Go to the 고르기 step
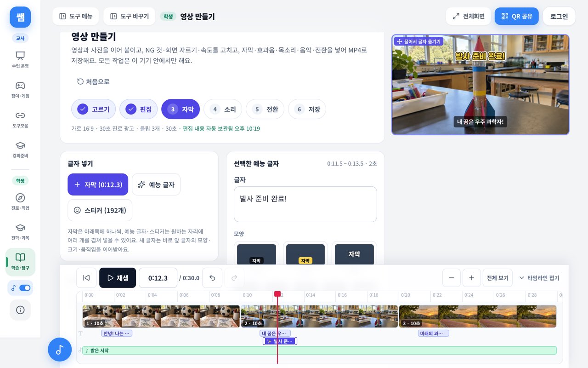This screenshot has height=368, width=588. tap(94, 109)
